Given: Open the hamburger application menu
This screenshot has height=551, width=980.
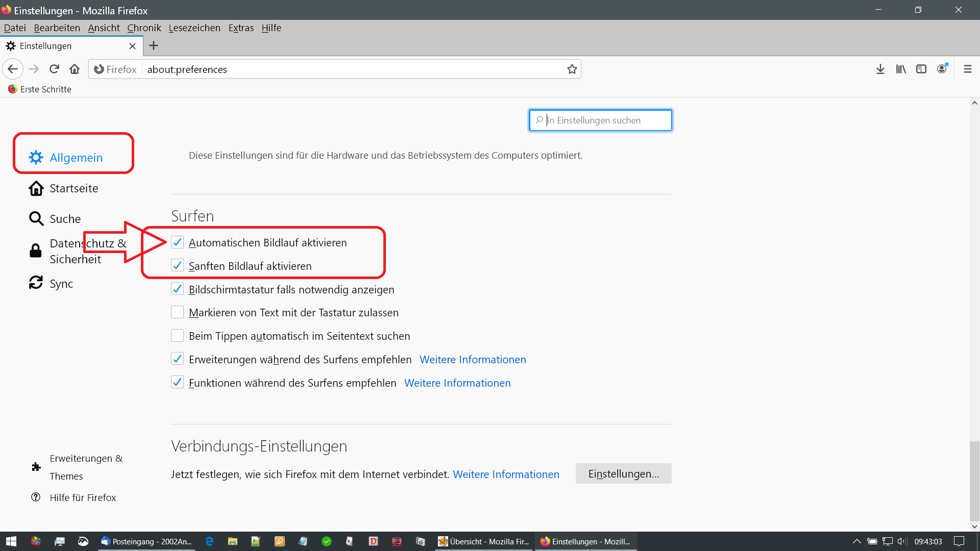Looking at the screenshot, I should (967, 69).
